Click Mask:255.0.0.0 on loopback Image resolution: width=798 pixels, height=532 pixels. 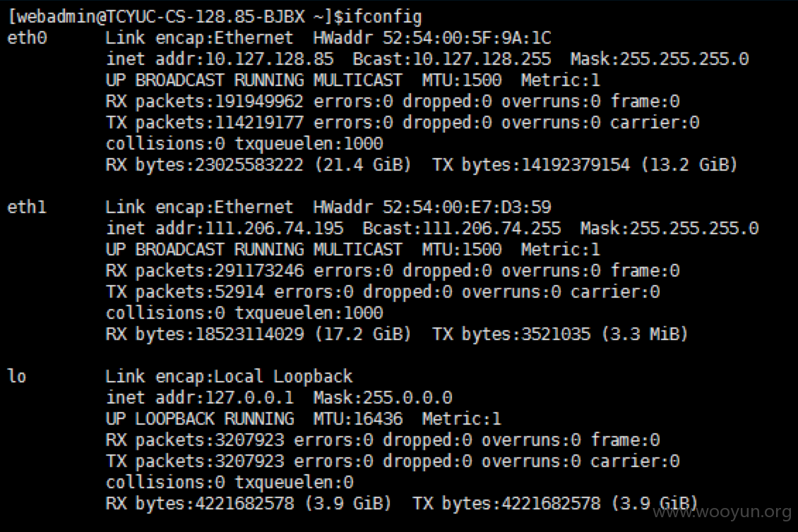click(x=383, y=398)
